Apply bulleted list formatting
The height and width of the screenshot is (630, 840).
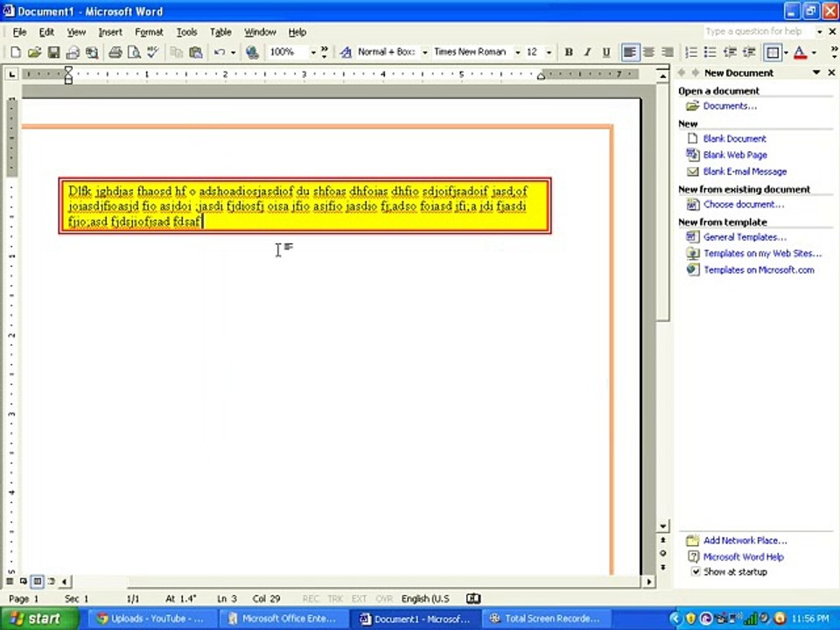pyautogui.click(x=710, y=52)
